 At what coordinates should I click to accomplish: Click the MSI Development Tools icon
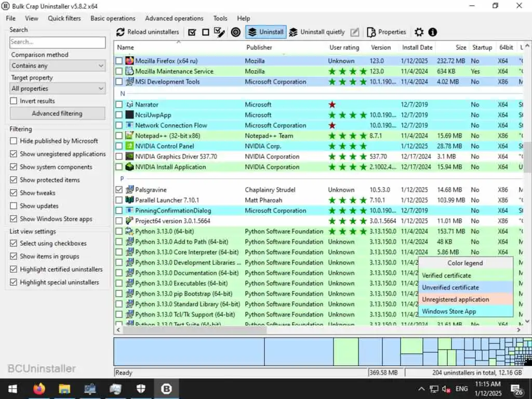tap(129, 82)
